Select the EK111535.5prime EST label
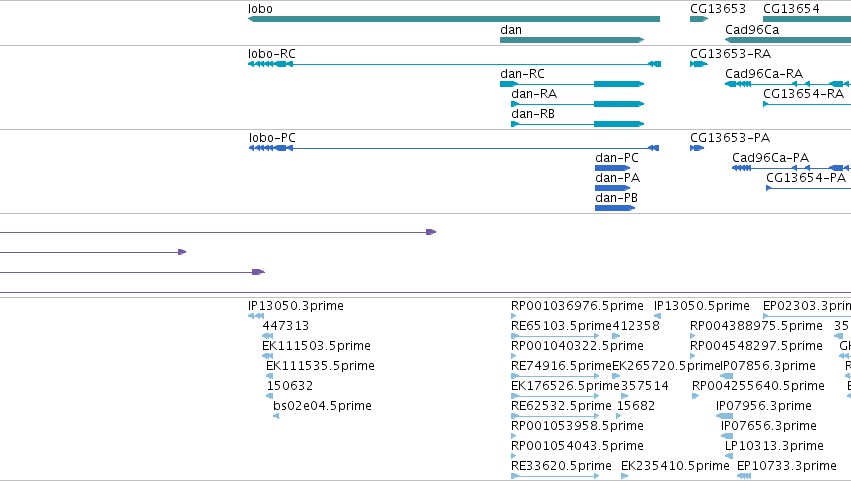851x481 pixels. tap(320, 366)
